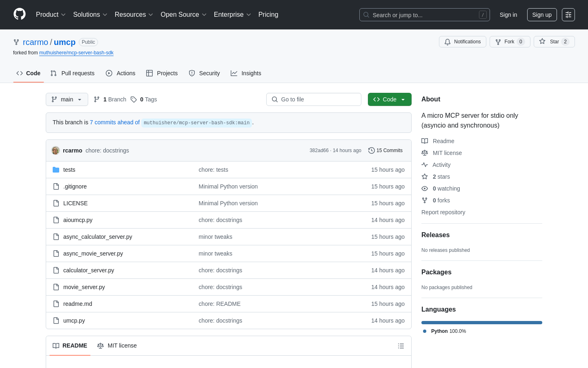This screenshot has height=368, width=588.
Task: Open 7 commits ahead of link
Action: (x=115, y=122)
